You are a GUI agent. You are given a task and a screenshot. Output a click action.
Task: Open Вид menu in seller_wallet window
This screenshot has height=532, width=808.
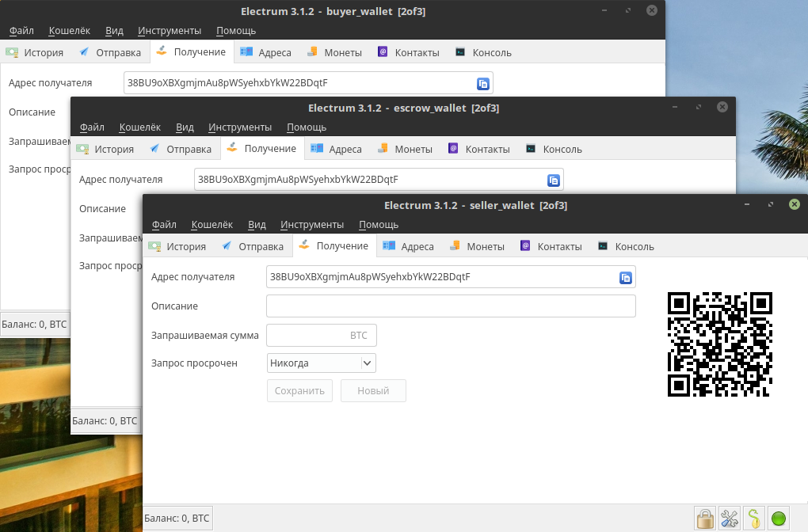[x=257, y=225]
